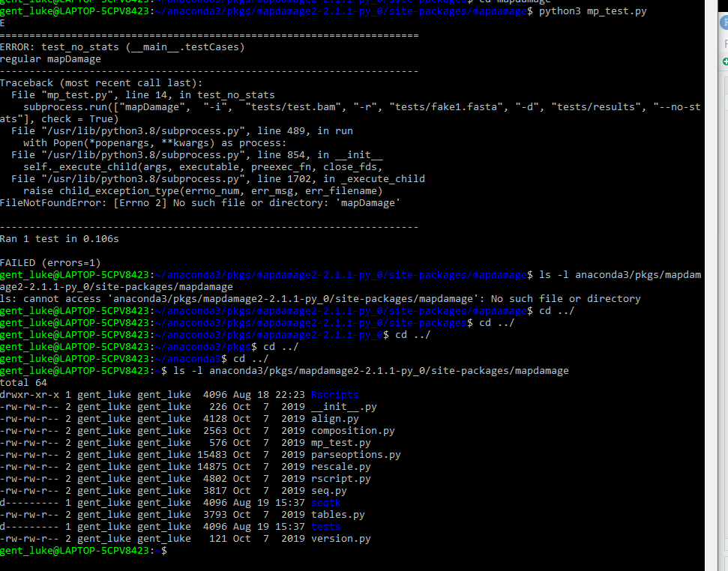Select the tables.py file name
Image resolution: width=728 pixels, height=571 pixels.
pos(337,515)
